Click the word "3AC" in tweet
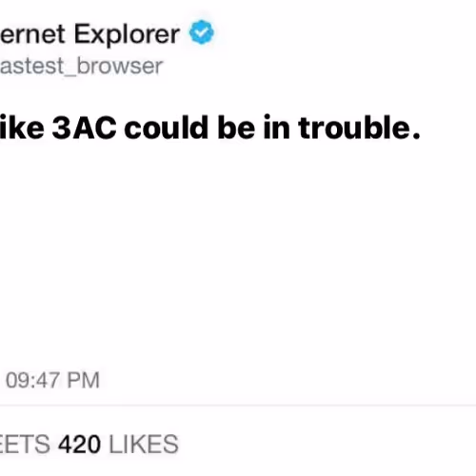This screenshot has height=476, width=476. point(84,128)
